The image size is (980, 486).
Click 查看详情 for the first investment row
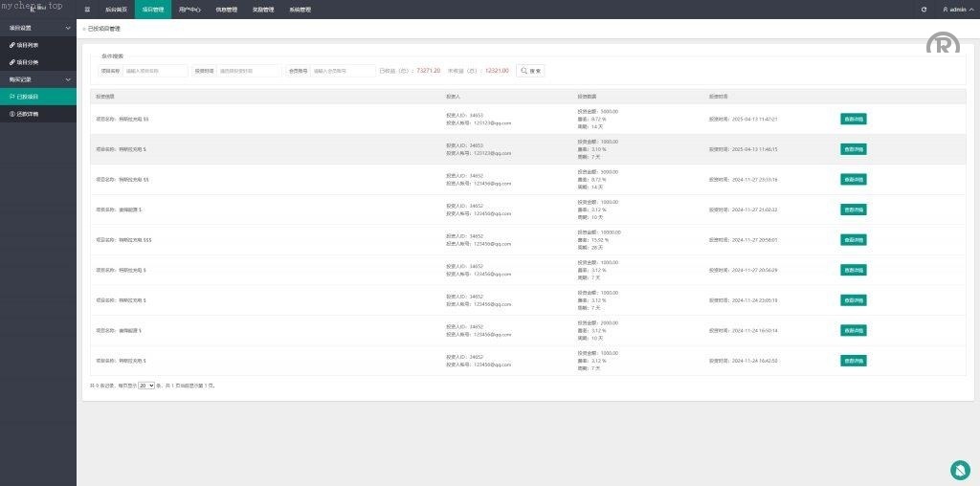coord(853,119)
